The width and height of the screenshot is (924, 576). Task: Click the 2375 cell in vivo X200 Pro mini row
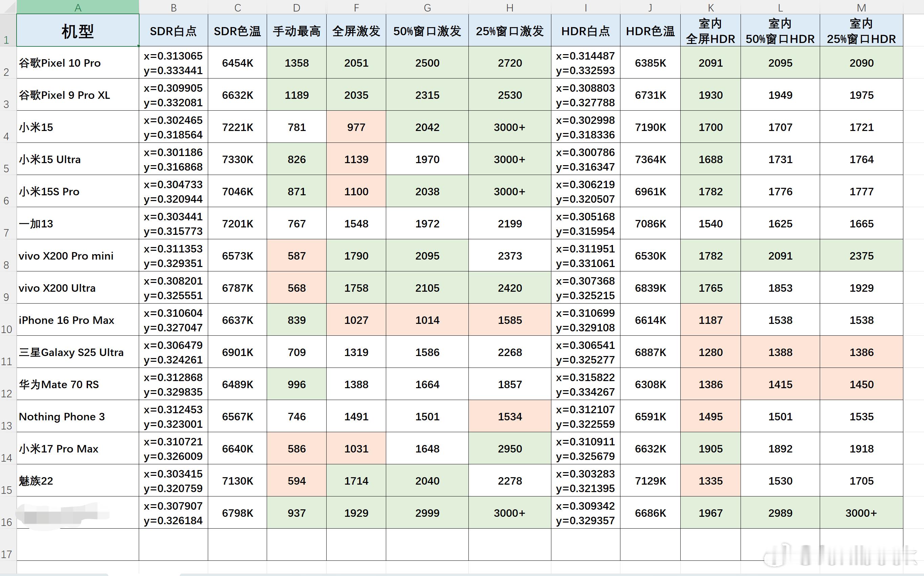[x=861, y=256]
